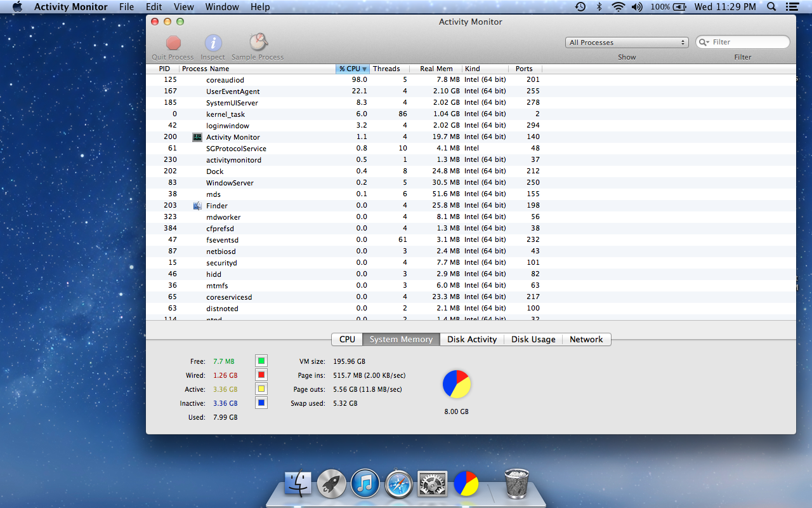Click the yellow Active memory swatch
Viewport: 812px width, 508px height.
261,389
